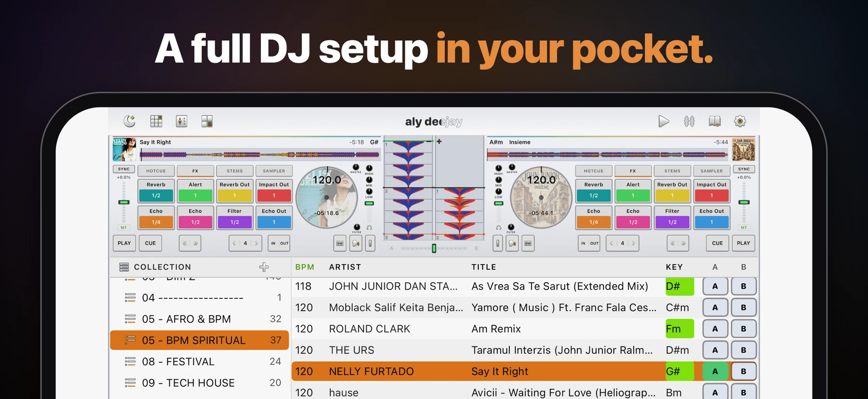Click PLAY on the left deck
868x399 pixels.
click(124, 243)
